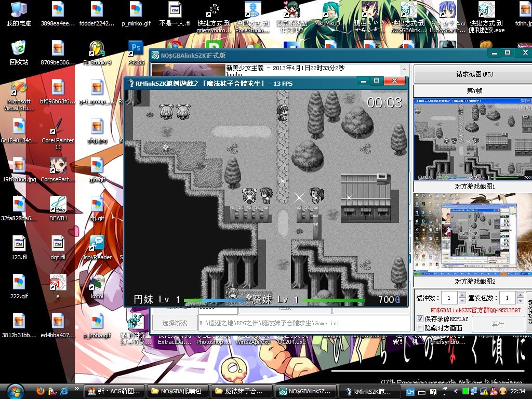Click the Firefox quick launch icon
This screenshot has height=399, width=532.
click(x=41, y=391)
